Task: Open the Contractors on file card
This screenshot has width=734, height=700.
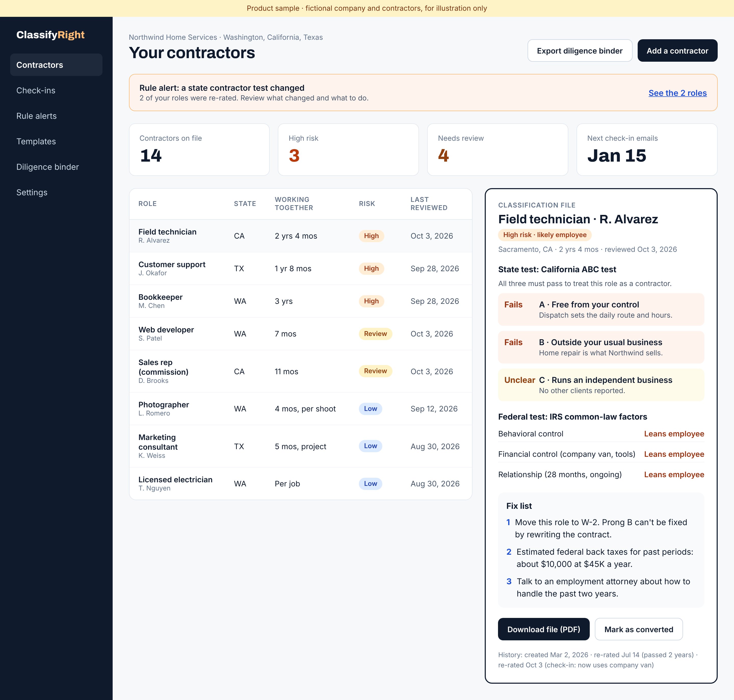Action: [x=199, y=150]
